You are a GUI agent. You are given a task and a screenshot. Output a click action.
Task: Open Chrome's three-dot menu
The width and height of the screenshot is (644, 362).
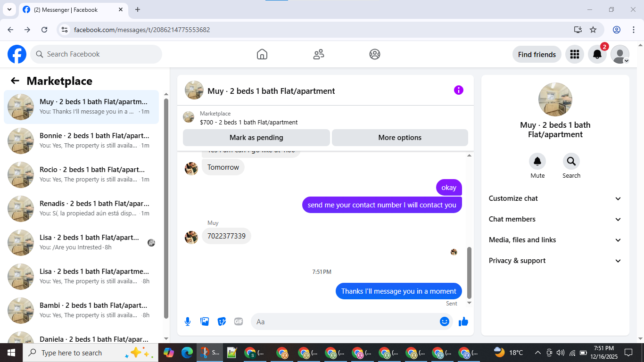click(x=634, y=30)
